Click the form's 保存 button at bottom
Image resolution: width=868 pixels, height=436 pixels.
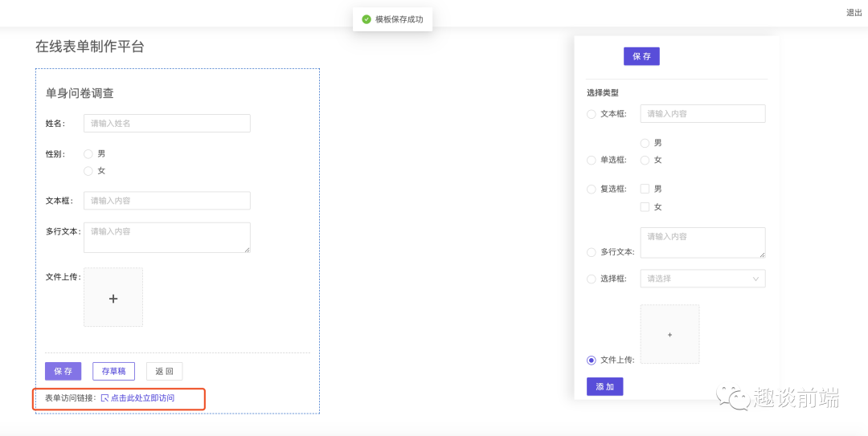coord(63,371)
